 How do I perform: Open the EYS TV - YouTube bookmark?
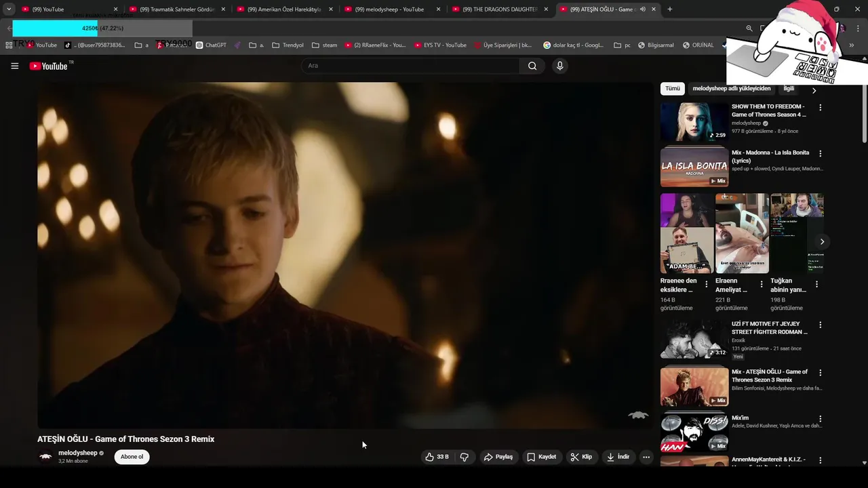click(x=440, y=45)
